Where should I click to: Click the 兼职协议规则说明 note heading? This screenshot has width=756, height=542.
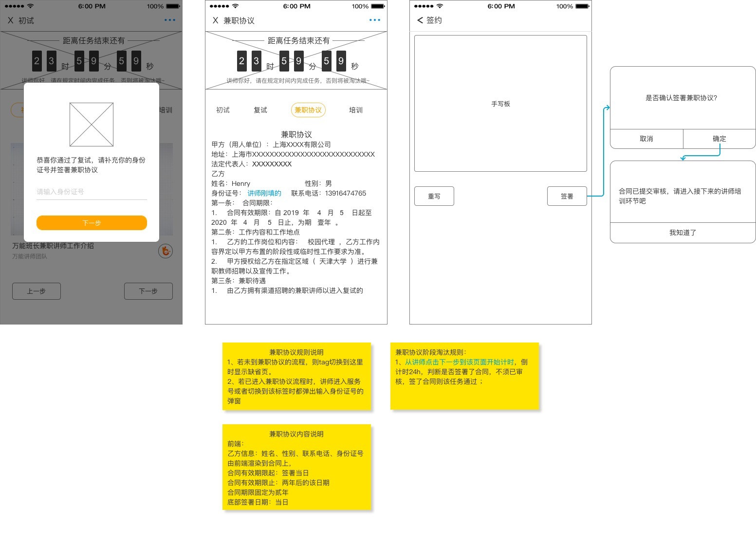coord(296,352)
